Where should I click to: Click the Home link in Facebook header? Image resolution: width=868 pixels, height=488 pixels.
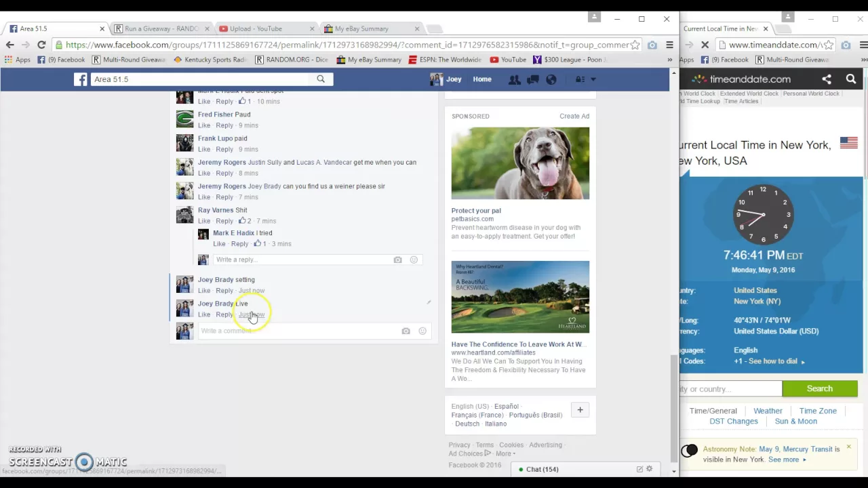pos(482,79)
